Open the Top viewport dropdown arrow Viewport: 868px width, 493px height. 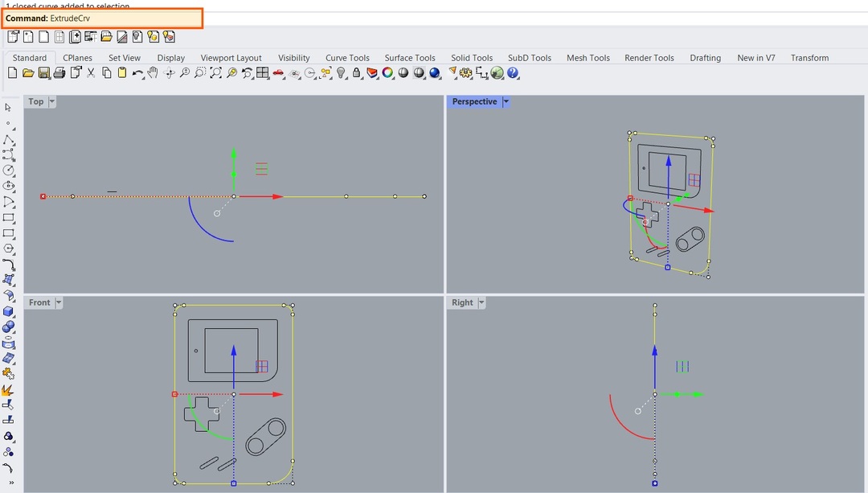click(x=52, y=101)
